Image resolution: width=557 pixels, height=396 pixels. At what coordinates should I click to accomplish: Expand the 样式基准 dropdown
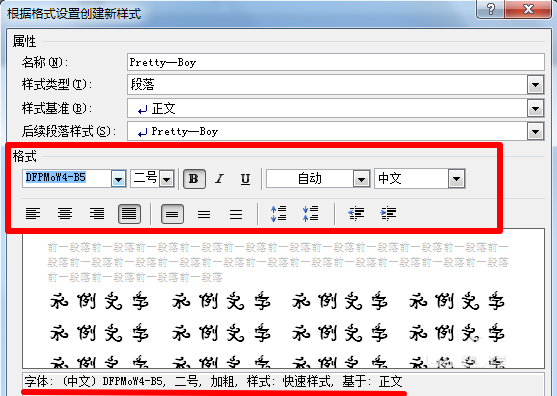(535, 108)
